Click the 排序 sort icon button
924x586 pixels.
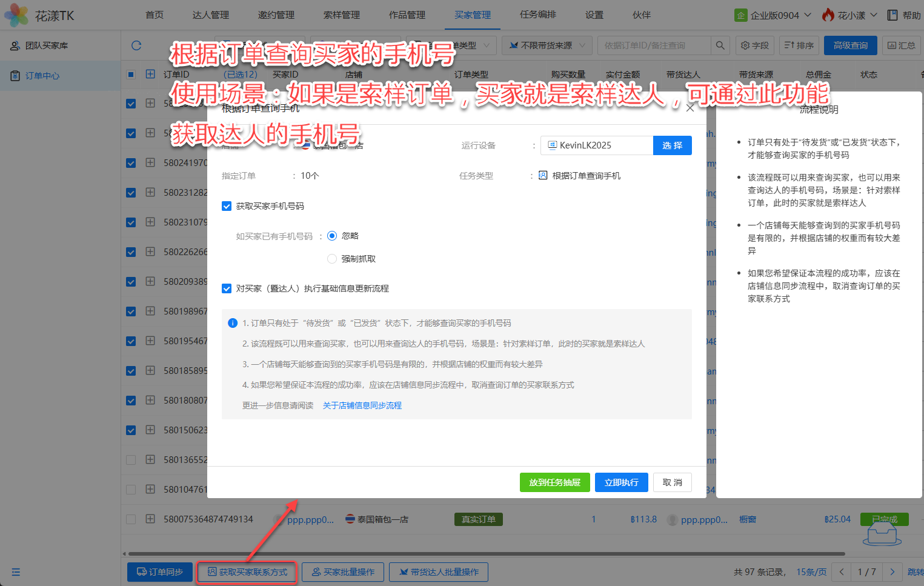(x=799, y=45)
